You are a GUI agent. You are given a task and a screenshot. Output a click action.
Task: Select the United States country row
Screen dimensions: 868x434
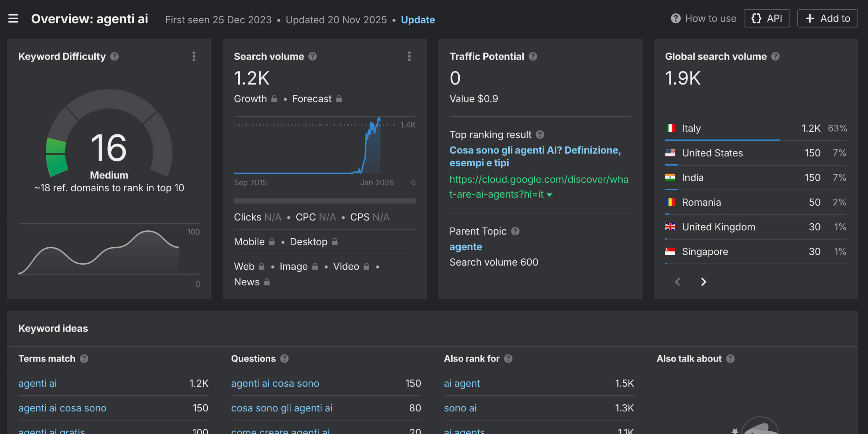756,153
